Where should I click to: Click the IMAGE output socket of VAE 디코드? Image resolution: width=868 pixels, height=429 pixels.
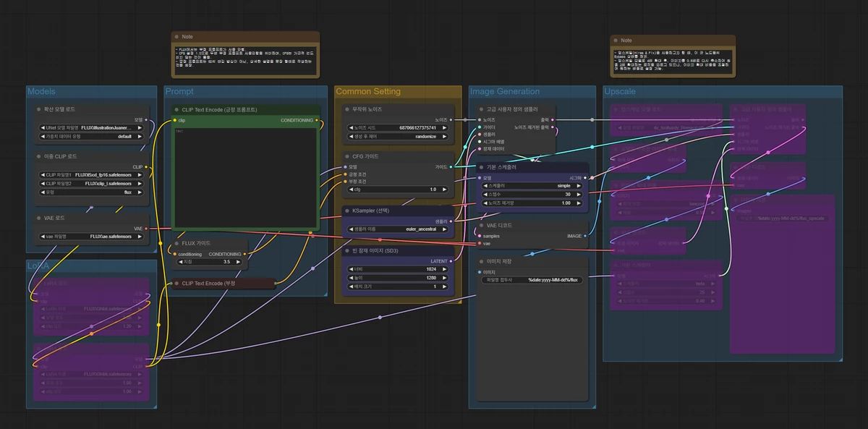click(x=586, y=236)
